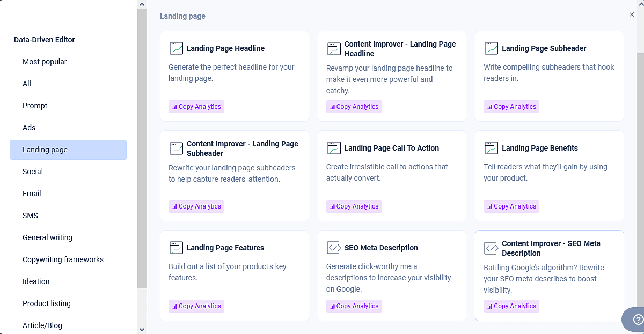
Task: Open the Social templates category
Action: [32, 172]
